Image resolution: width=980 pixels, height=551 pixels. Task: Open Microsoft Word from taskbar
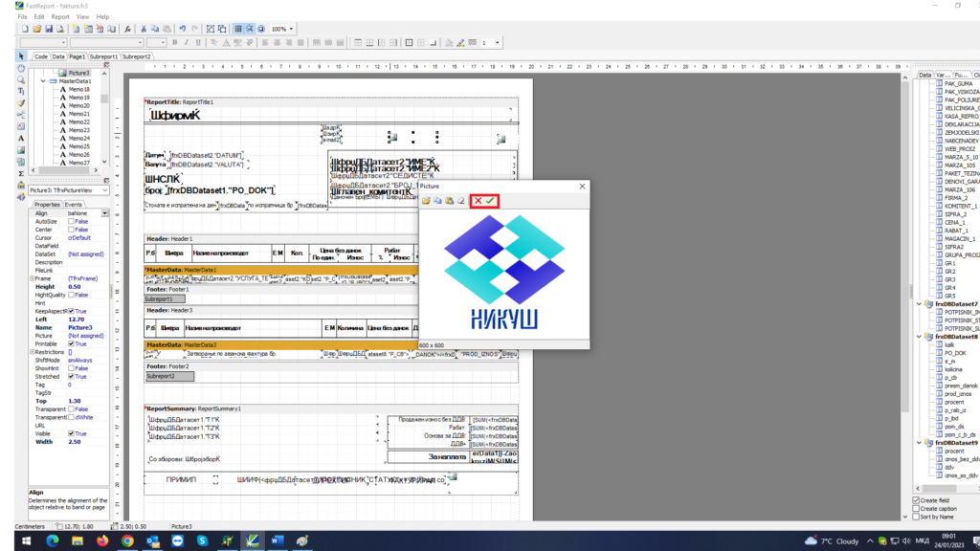[x=278, y=541]
